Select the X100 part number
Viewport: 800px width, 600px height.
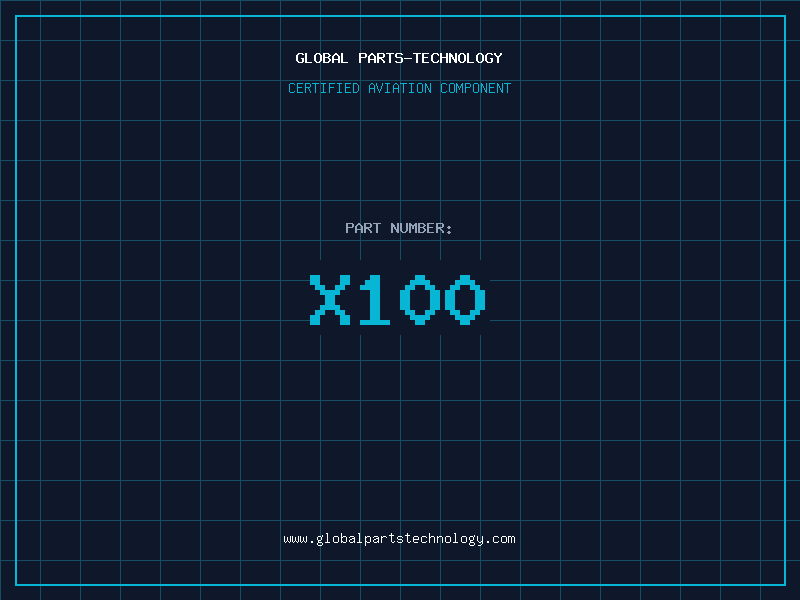click(x=398, y=299)
